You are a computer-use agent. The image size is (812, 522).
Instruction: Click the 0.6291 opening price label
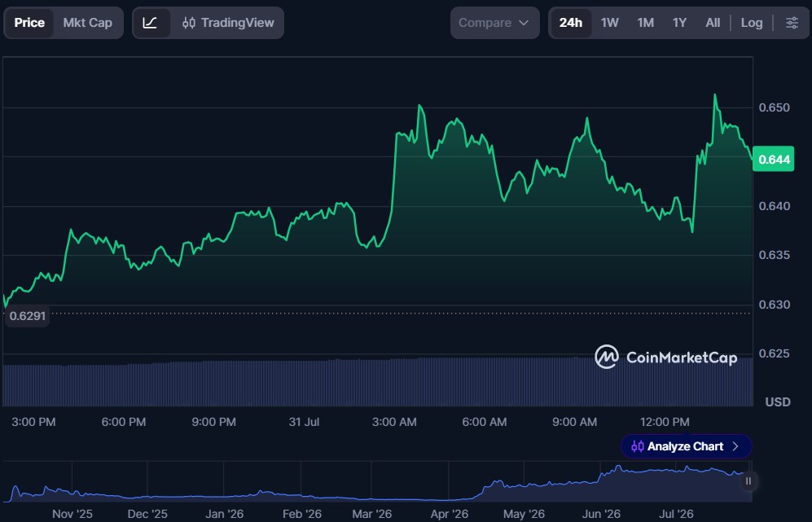pyautogui.click(x=28, y=316)
